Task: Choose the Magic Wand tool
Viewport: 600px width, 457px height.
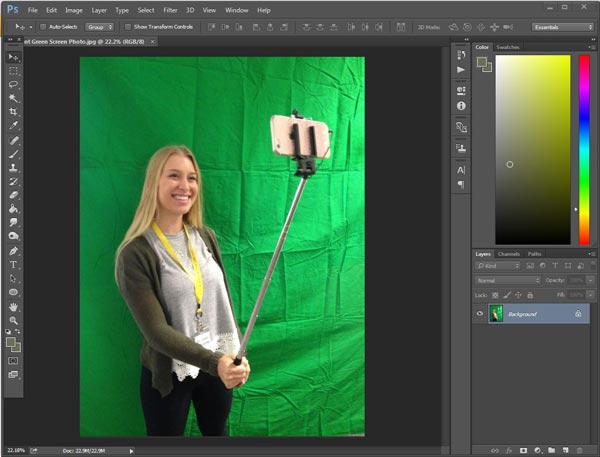Action: (x=13, y=98)
